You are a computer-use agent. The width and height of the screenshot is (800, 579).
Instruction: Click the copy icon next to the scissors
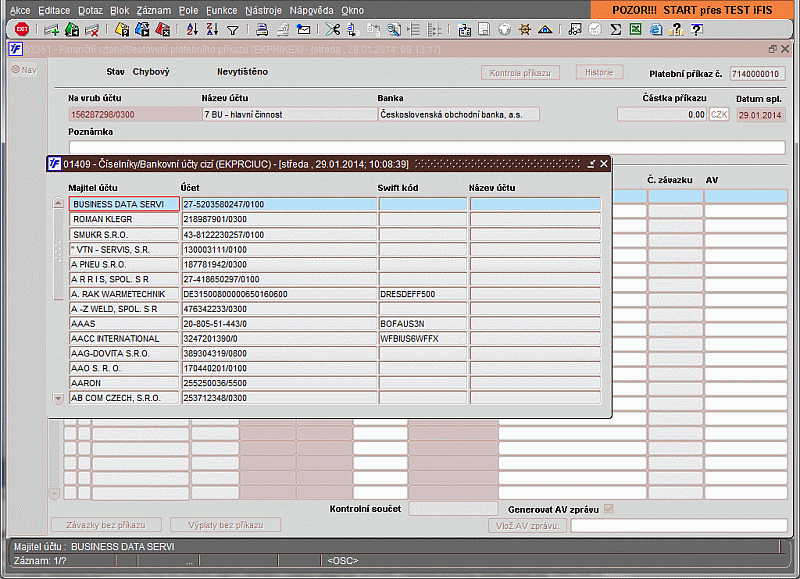point(353,30)
